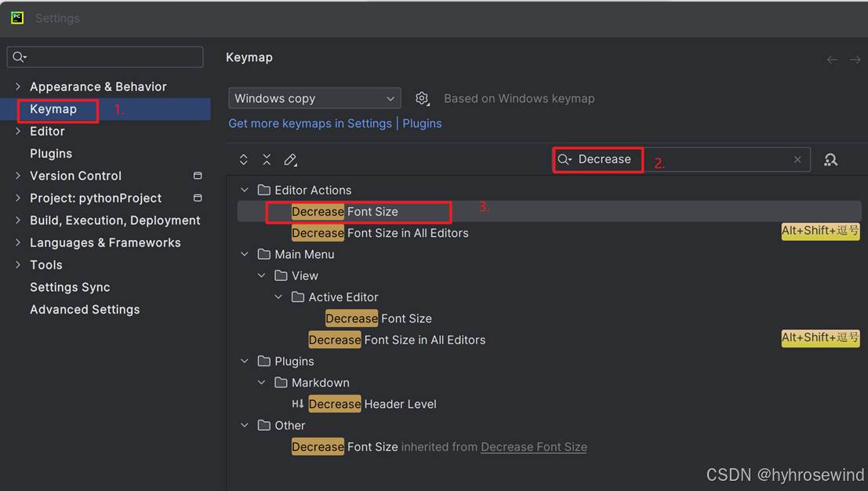
Task: Click the keymap gear settings icon
Action: (422, 99)
